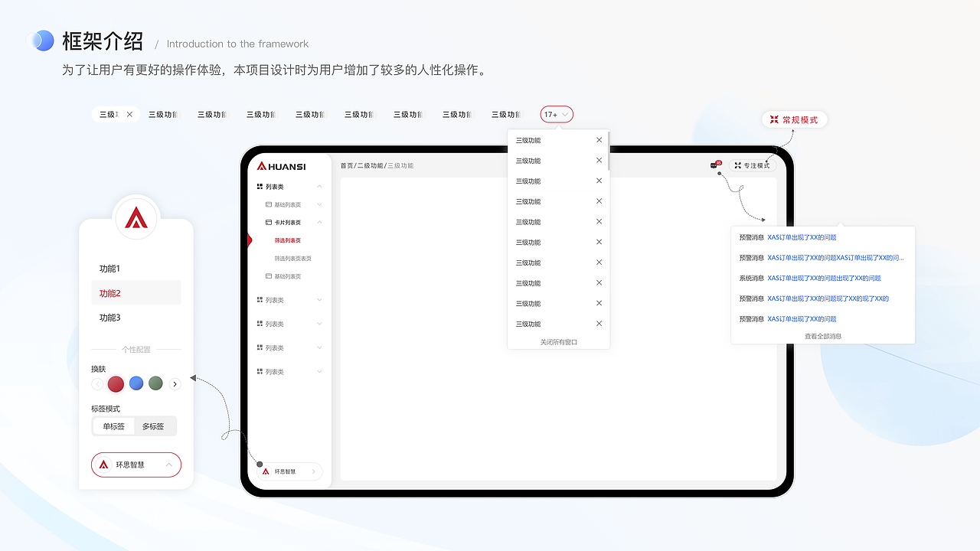The image size is (980, 551).
Task: Close the first 三级功能 tab with its X
Action: coord(129,113)
